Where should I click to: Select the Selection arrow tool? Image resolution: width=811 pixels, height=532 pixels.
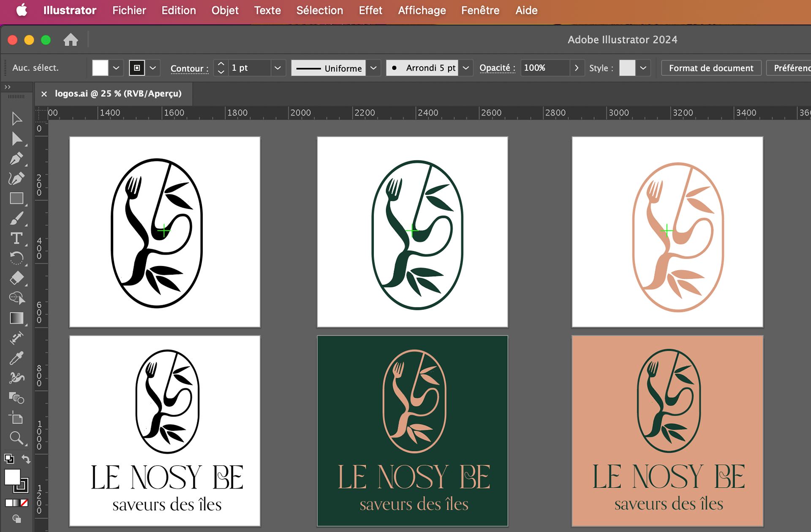coord(16,119)
